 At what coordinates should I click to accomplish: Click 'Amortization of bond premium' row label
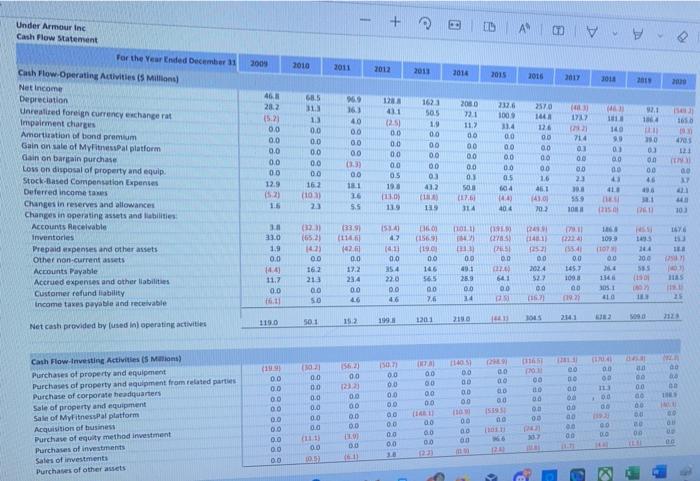coord(79,135)
